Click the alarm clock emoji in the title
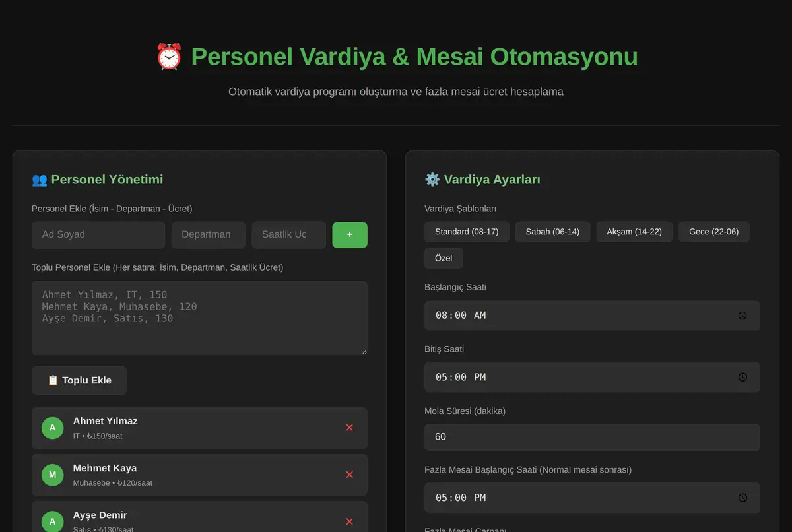792x532 pixels. [169, 57]
